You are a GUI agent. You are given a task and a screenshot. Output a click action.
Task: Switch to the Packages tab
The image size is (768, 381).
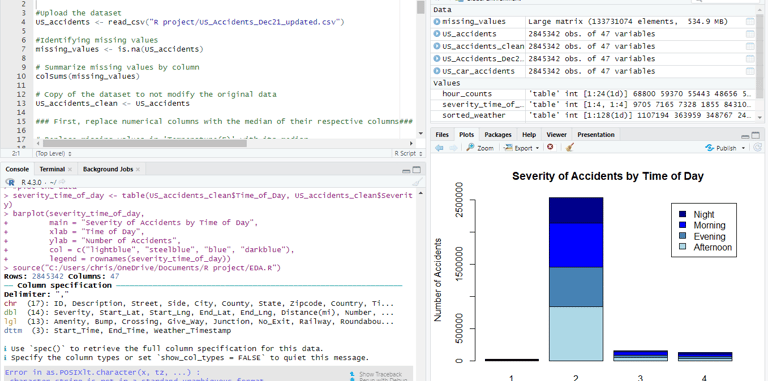tap(498, 135)
